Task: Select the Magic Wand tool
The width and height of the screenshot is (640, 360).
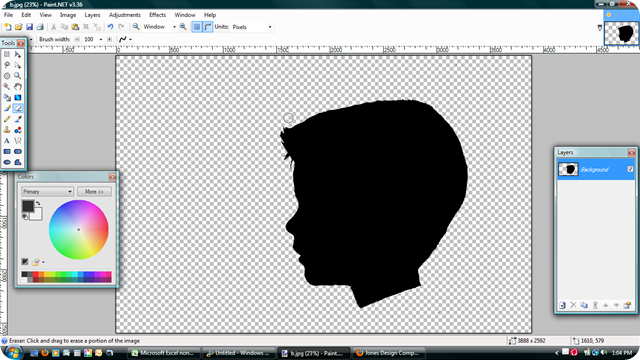Action: 7,87
